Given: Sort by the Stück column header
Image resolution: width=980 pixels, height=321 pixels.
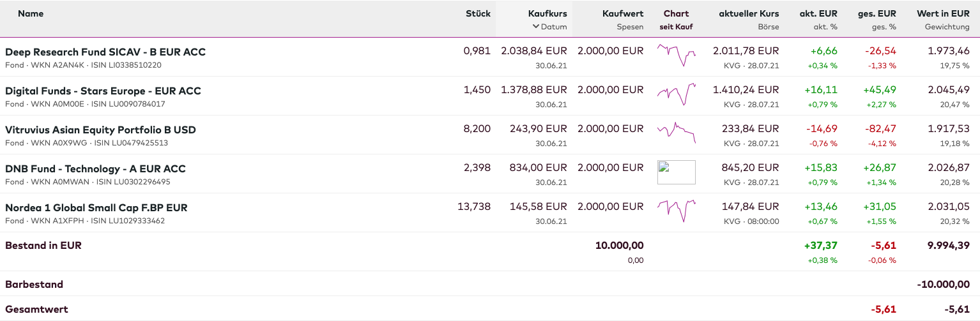Looking at the screenshot, I should (478, 13).
